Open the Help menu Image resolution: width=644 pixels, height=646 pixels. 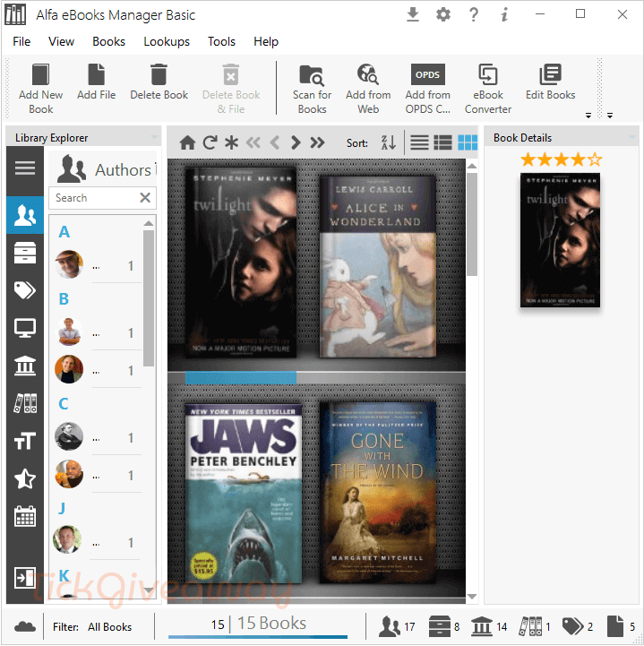pos(266,41)
